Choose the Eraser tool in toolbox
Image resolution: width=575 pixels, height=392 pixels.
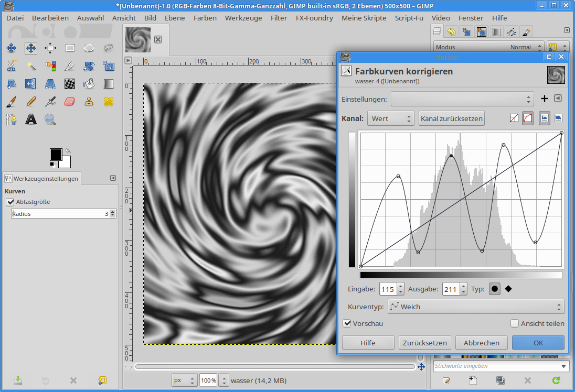point(70,101)
